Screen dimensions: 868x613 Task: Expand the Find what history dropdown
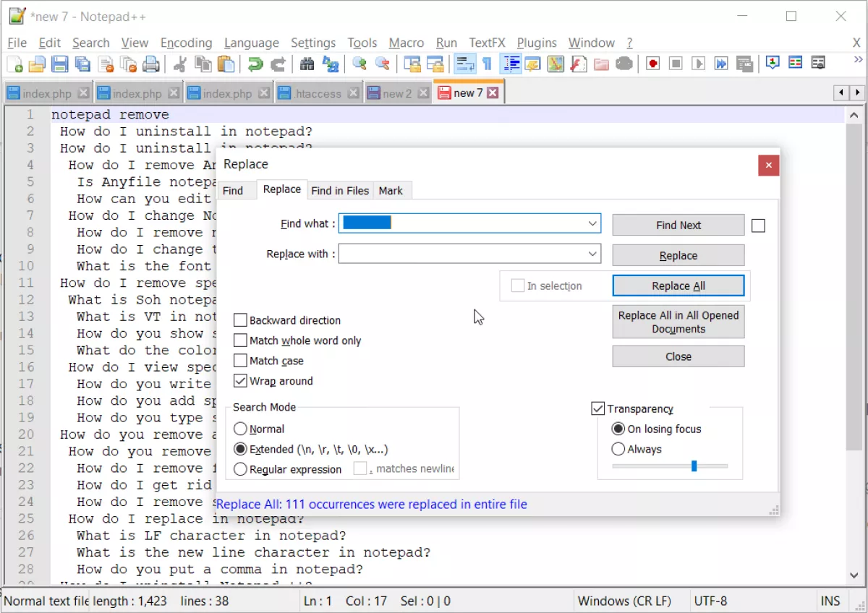593,223
